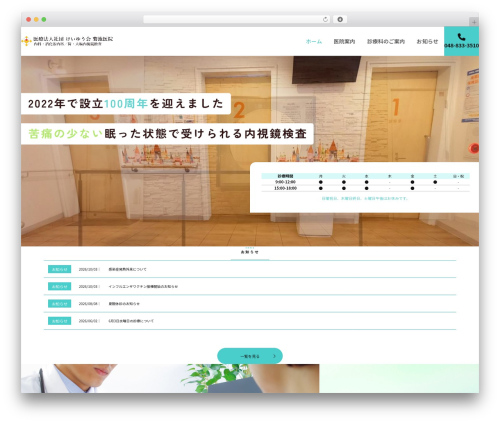Click the 9:00-12:00 row label in schedule
The image size is (500, 423).
(285, 182)
